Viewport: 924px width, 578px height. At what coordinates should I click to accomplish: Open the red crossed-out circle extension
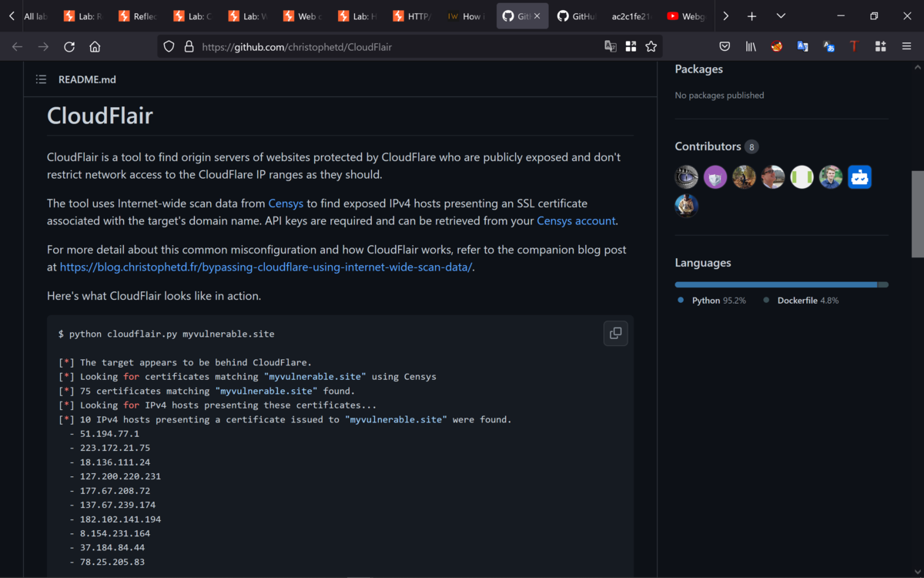click(776, 46)
